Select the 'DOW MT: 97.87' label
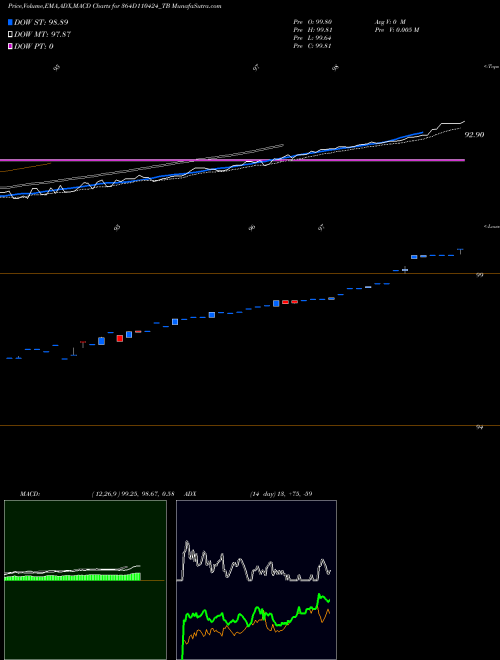Image resolution: width=500 pixels, height=660 pixels. point(42,35)
